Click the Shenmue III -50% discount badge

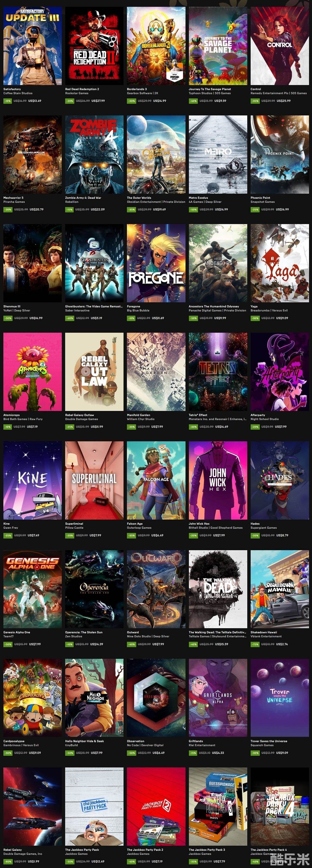(8, 318)
